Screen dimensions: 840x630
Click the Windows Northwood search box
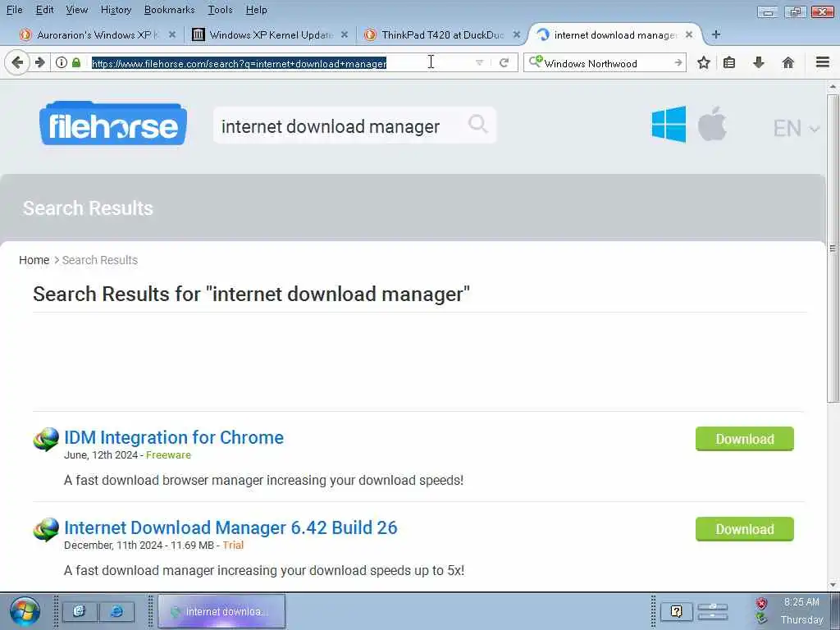click(x=605, y=63)
